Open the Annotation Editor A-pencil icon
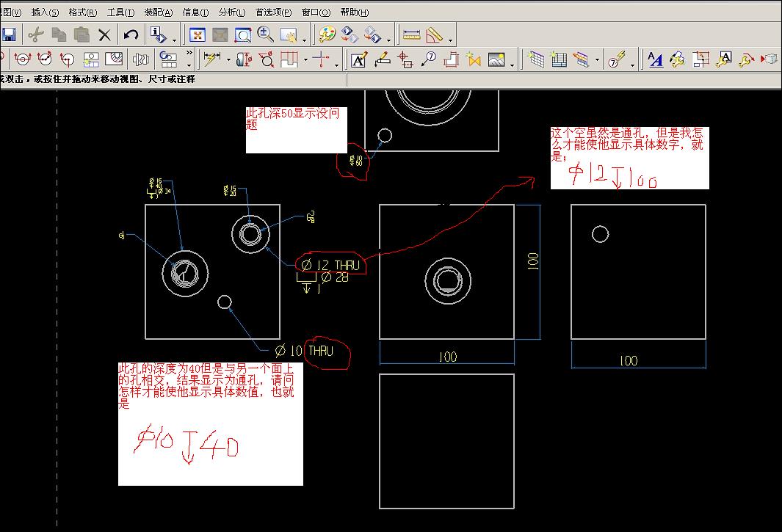Viewport: 782px width, 532px height. pyautogui.click(x=359, y=59)
